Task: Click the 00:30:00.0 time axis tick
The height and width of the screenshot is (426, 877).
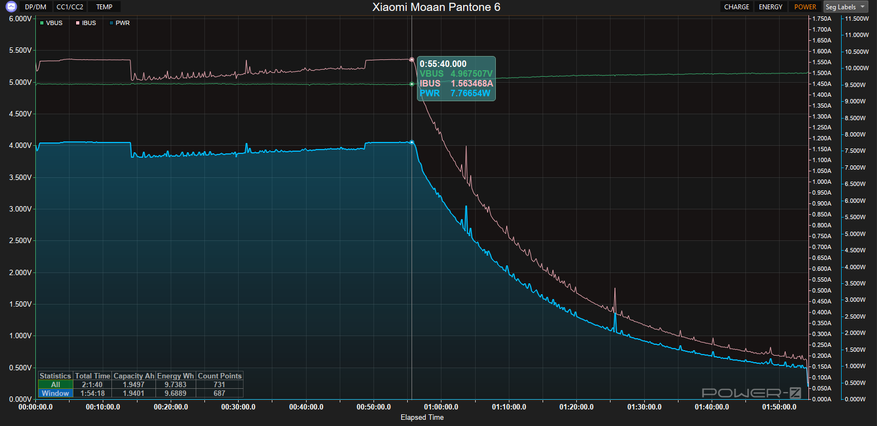Action: coord(239,408)
